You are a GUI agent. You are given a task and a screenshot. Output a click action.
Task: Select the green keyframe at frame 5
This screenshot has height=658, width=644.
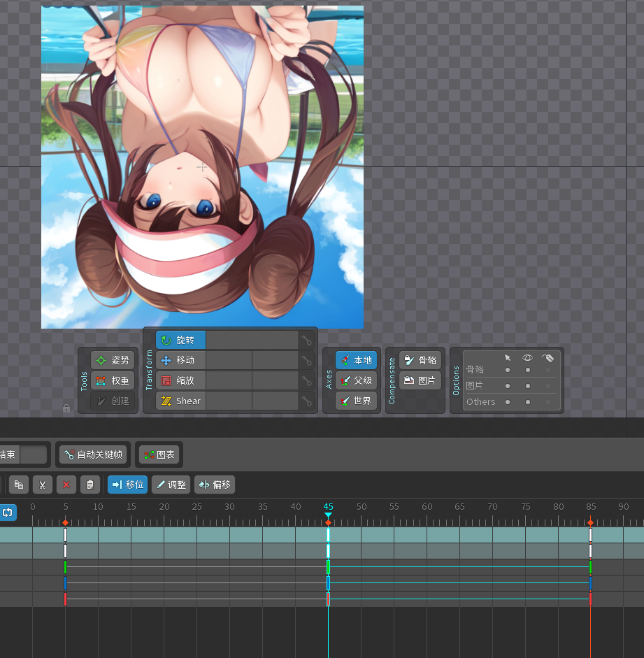coord(66,567)
